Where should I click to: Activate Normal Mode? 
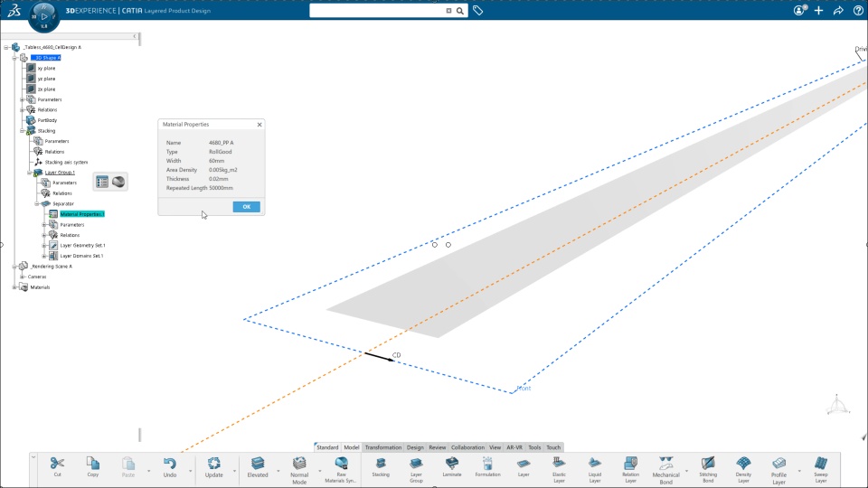(x=299, y=470)
